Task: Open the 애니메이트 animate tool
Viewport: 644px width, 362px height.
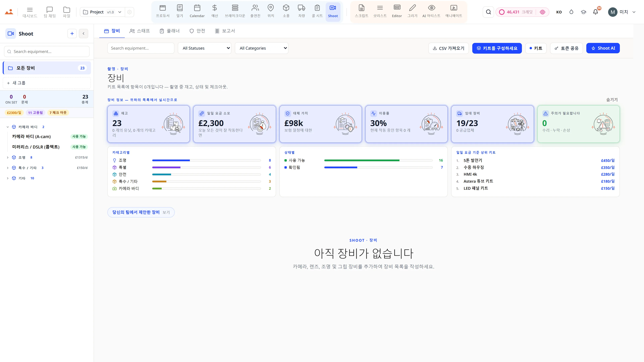Action: (x=453, y=12)
